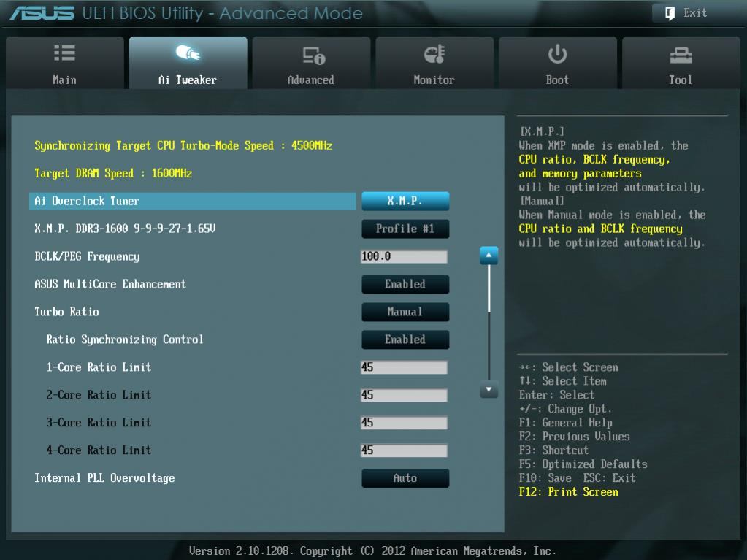
Task: Toggle Ratio Synchronizing Control Enabled option
Action: pyautogui.click(x=405, y=340)
